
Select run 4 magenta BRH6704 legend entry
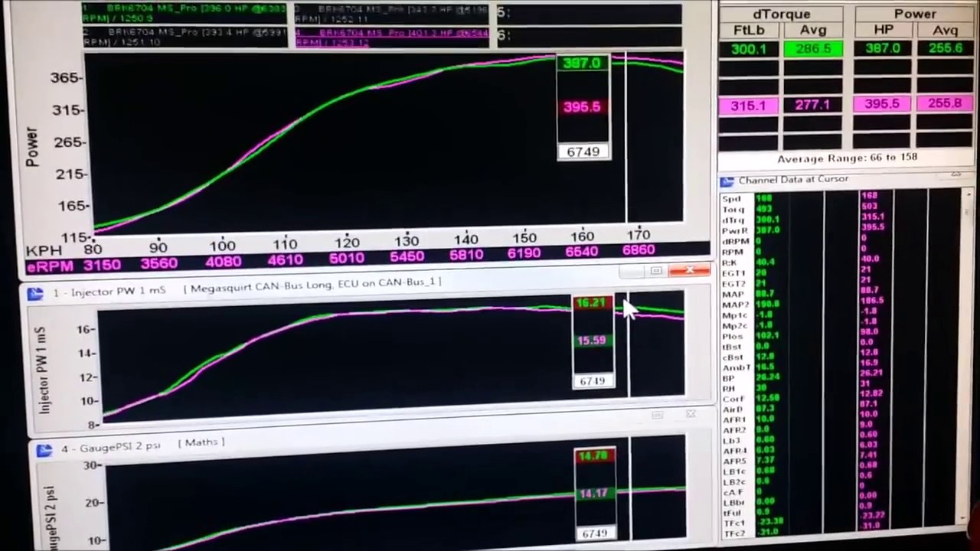tap(391, 37)
